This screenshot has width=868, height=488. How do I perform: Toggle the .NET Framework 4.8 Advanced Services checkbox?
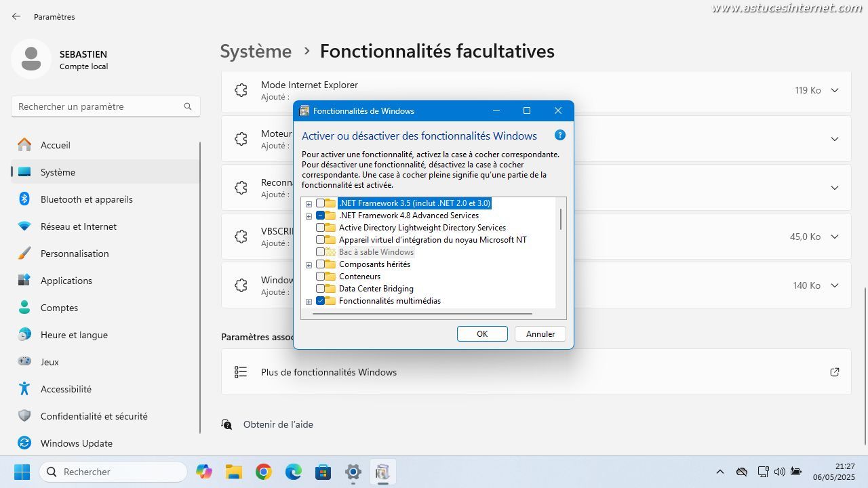point(320,216)
